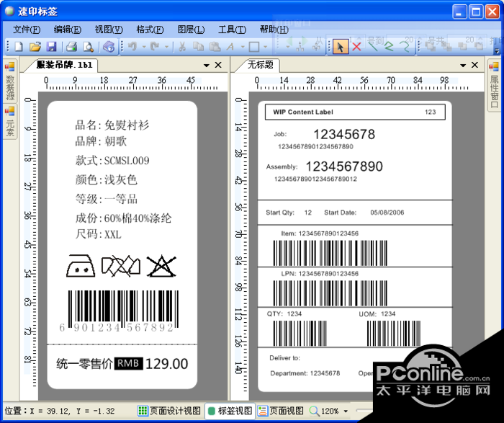Viewport: 504px width, 423px height.
Task: Open redo history dropdown arrow
Action: coord(166,47)
